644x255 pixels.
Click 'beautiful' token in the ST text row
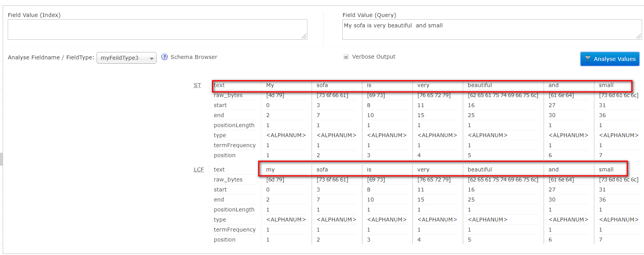point(479,85)
